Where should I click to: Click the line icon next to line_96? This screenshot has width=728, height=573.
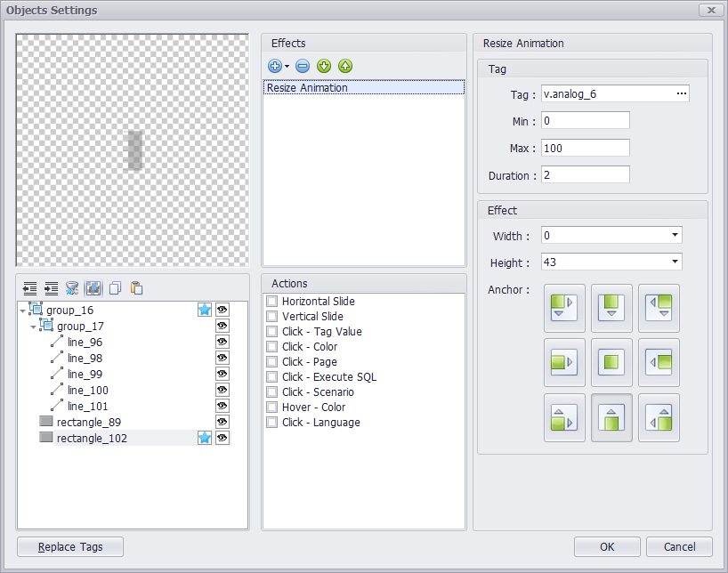(x=57, y=343)
